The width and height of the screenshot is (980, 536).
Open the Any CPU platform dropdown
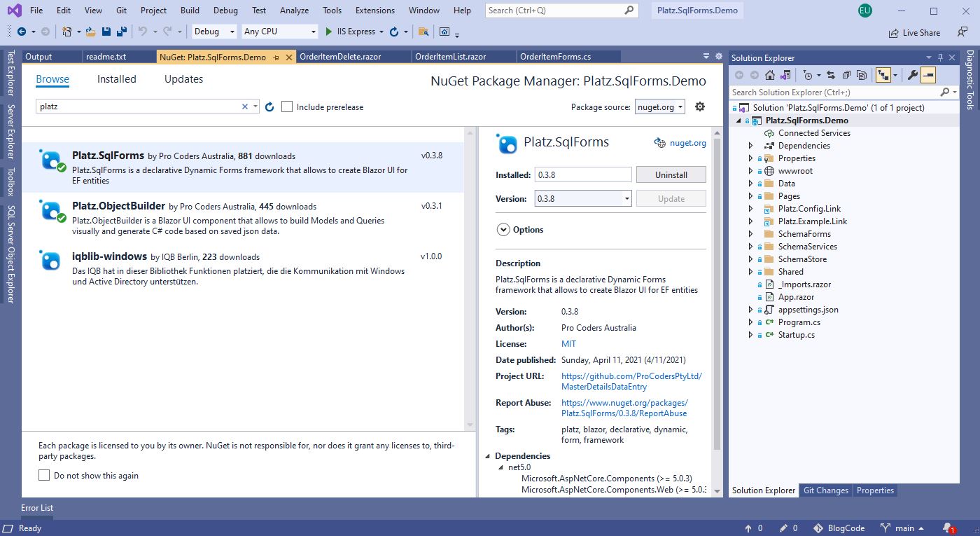(280, 32)
